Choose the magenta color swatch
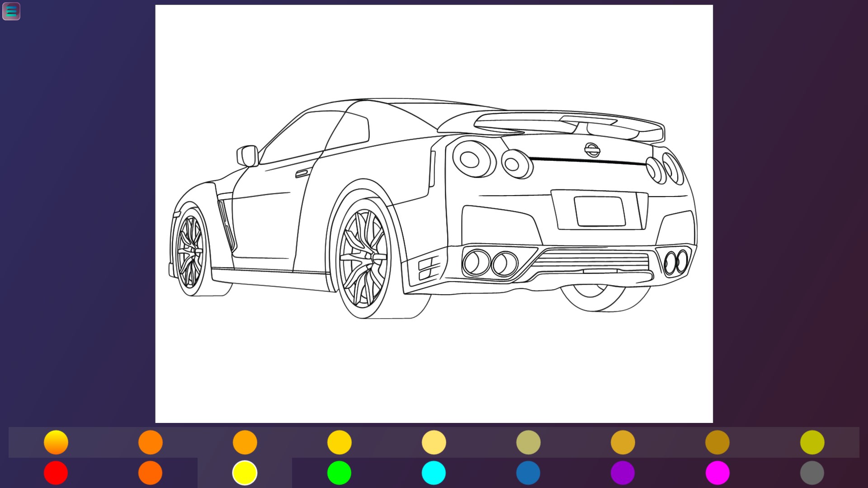868x488 pixels. click(x=717, y=473)
